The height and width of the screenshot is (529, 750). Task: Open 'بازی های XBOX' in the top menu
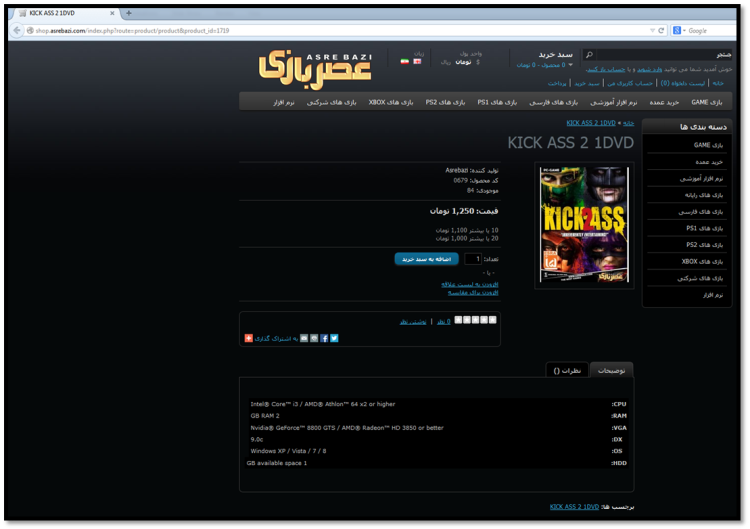pos(391,102)
